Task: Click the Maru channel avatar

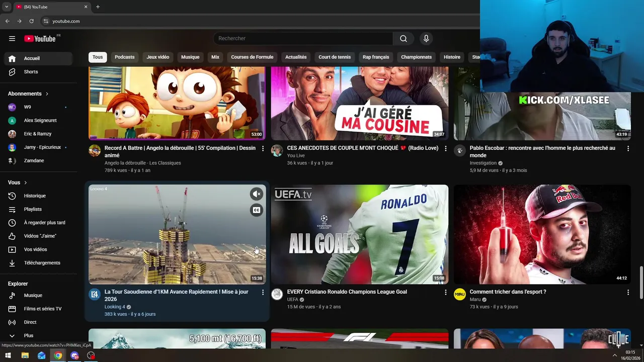Action: (460, 294)
